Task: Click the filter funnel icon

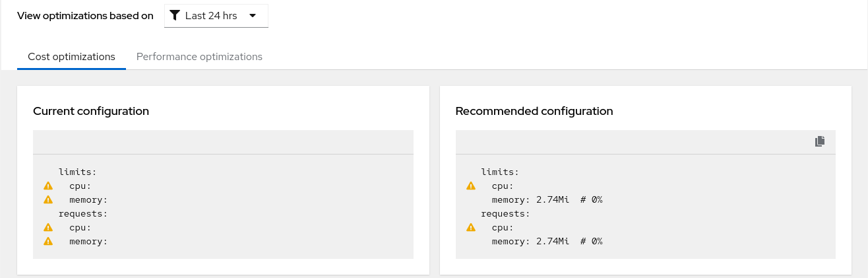Action: click(175, 16)
